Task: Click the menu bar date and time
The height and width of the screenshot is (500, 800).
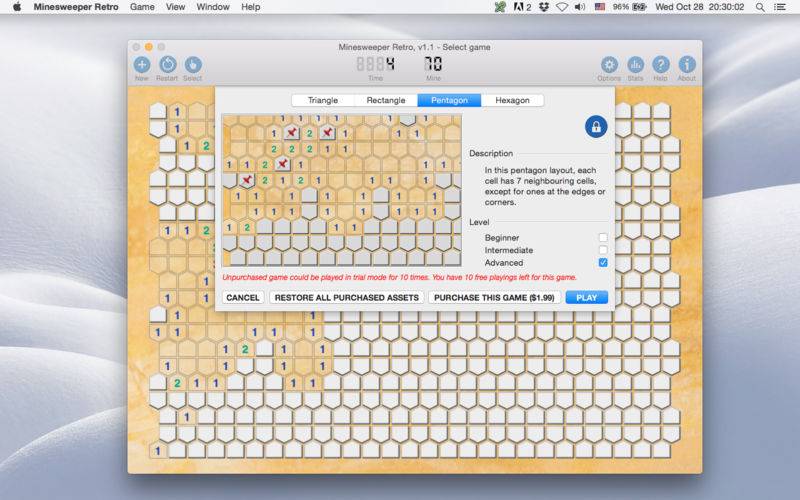Action: pos(699,7)
